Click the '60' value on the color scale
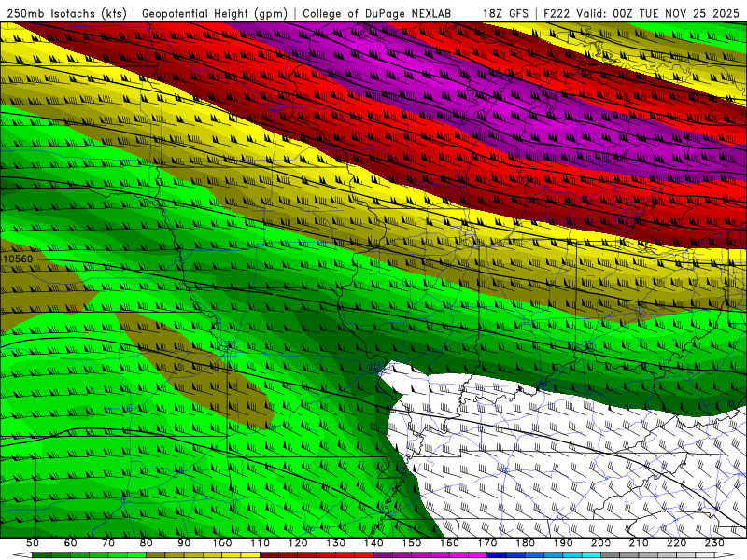 click(70, 543)
